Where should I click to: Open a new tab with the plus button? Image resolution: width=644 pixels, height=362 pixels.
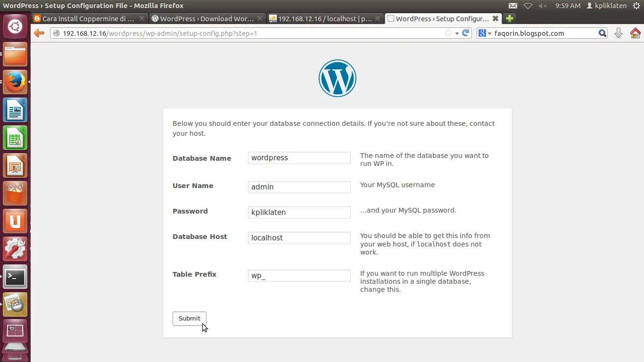tap(509, 19)
